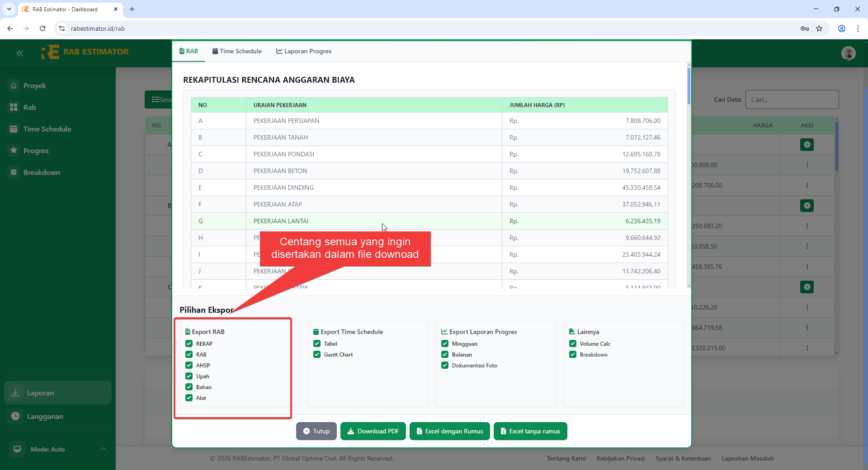The image size is (868, 470).
Task: Uncheck the REKAP export checkbox
Action: click(189, 343)
